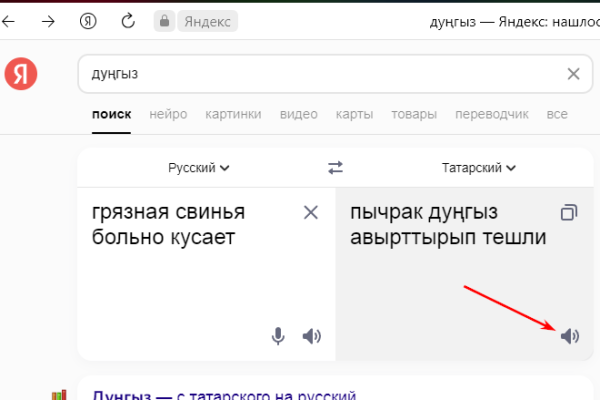The image size is (600, 400).
Task: Click the swap languages arrows icon
Action: [x=336, y=168]
